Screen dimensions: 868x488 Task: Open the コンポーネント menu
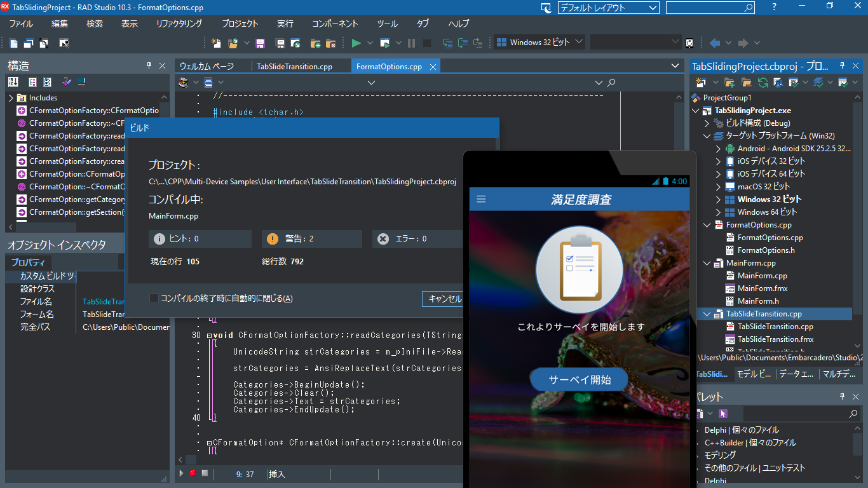[335, 24]
